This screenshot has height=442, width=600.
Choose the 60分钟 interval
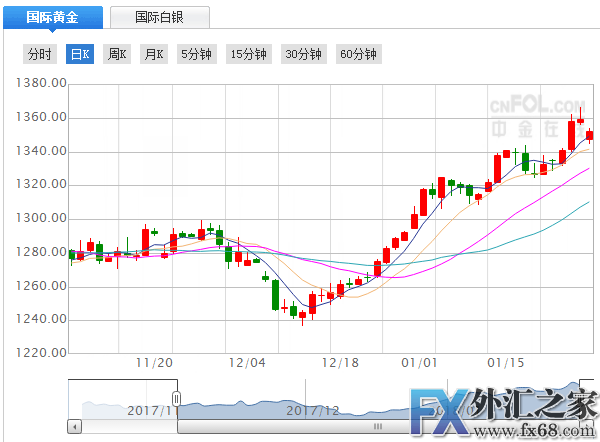coord(359,54)
